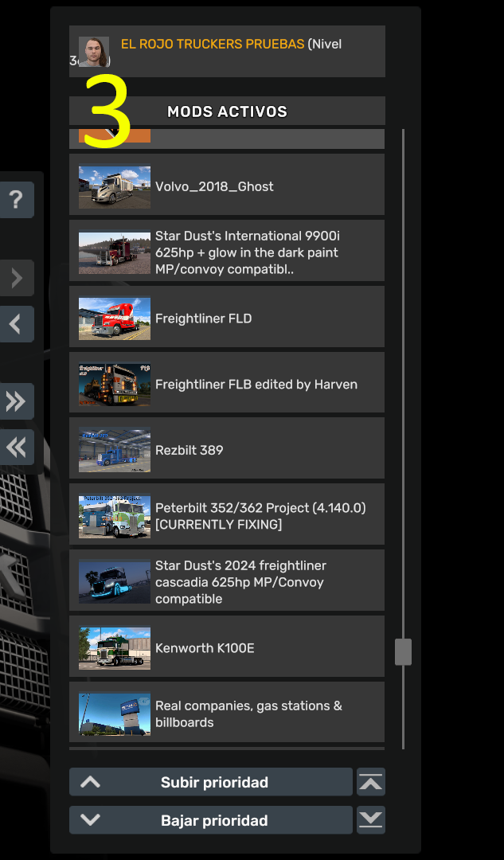Move mod to top priority icon
Image resolution: width=504 pixels, height=860 pixels.
(371, 782)
